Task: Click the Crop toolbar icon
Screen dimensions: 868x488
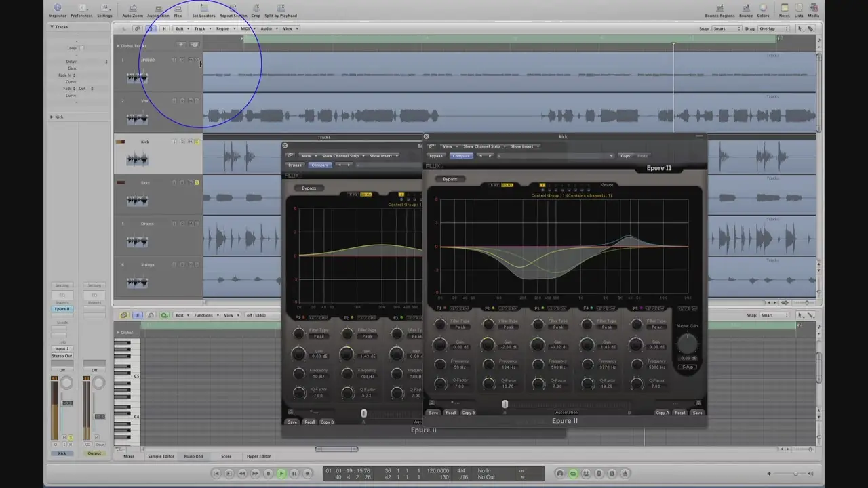Action: tap(256, 10)
